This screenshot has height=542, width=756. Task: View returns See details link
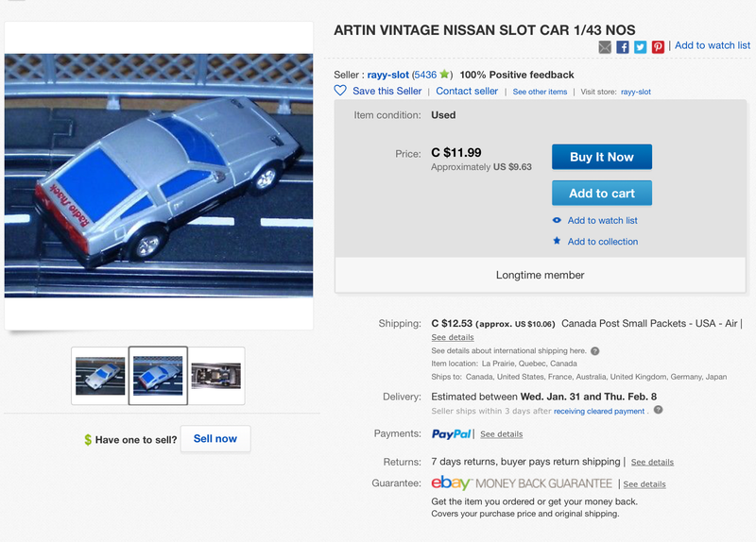point(652,462)
